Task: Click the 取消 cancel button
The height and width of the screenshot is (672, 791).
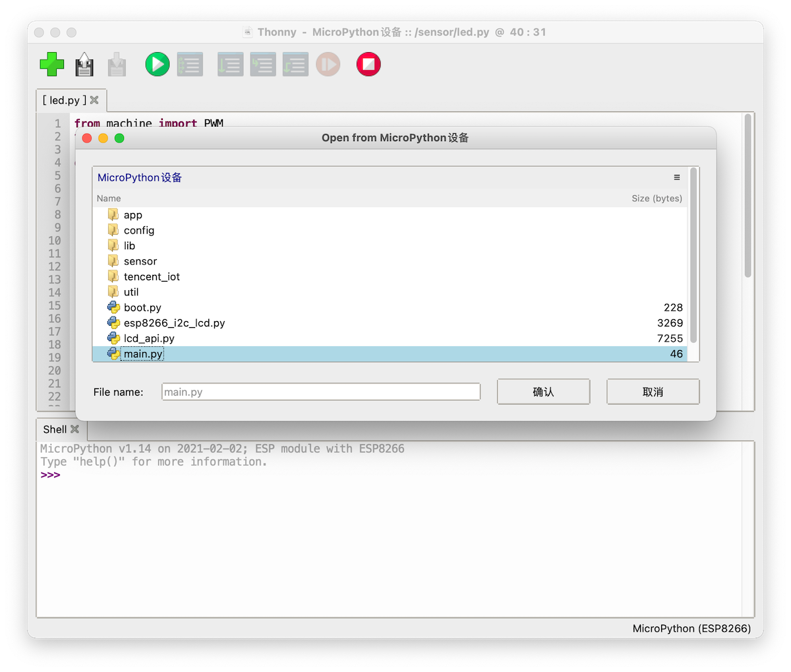Action: [653, 392]
